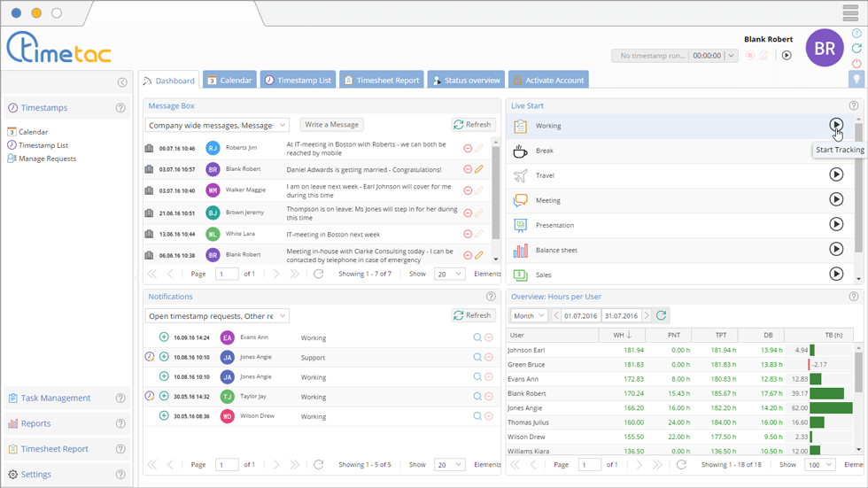
Task: View details of Jones Angie Support request
Action: pyautogui.click(x=477, y=357)
